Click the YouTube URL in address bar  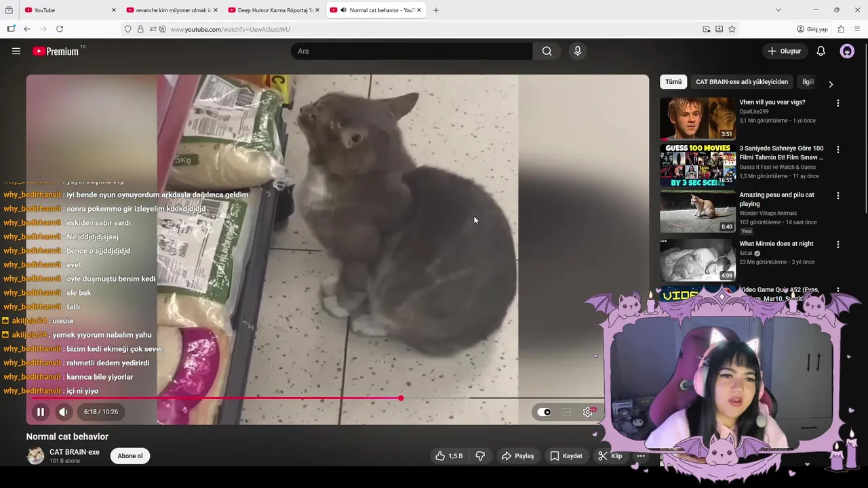click(230, 29)
